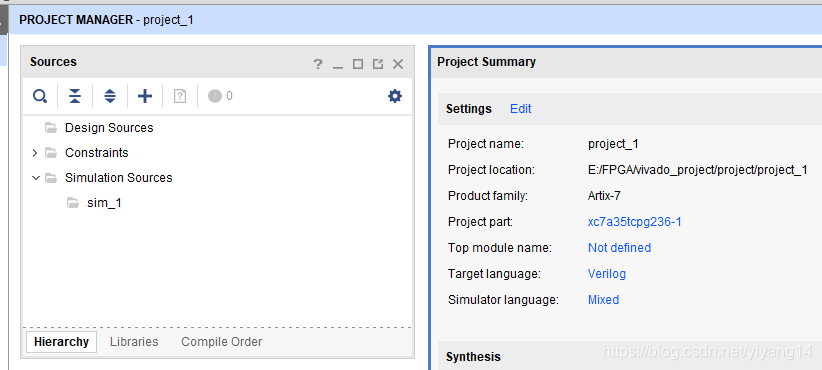Image resolution: width=822 pixels, height=370 pixels.
Task: Expand the Constraints folder
Action: point(35,153)
